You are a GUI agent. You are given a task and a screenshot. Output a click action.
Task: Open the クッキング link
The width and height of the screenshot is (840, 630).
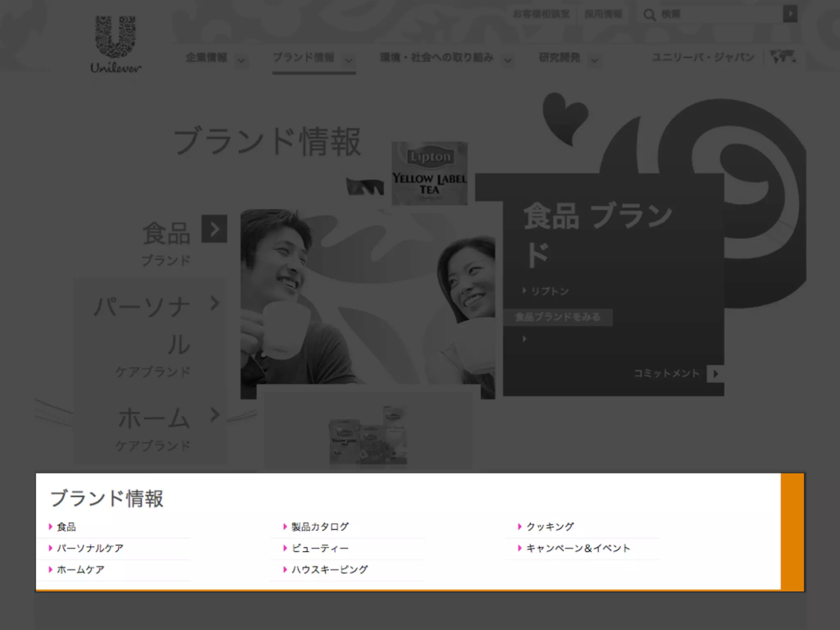(x=550, y=527)
